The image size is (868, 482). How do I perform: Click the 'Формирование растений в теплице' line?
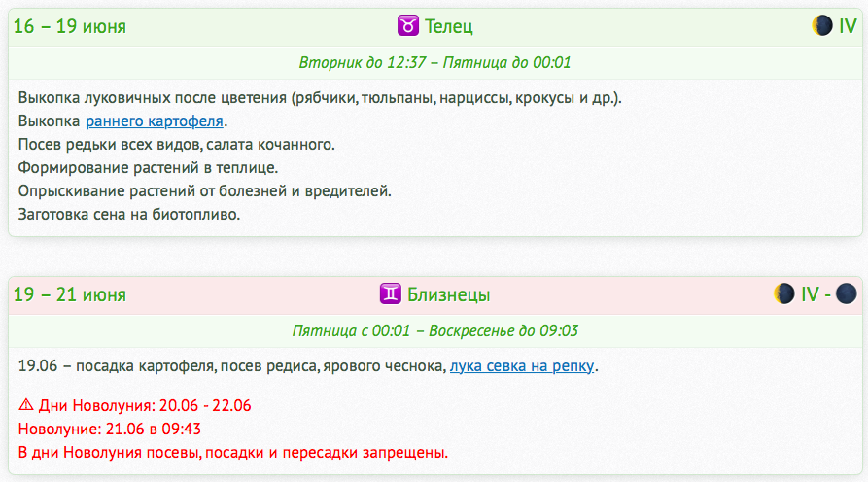point(148,168)
